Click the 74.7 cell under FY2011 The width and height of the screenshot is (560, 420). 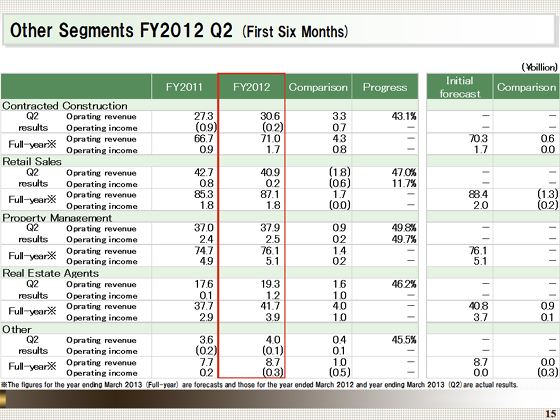click(x=204, y=250)
